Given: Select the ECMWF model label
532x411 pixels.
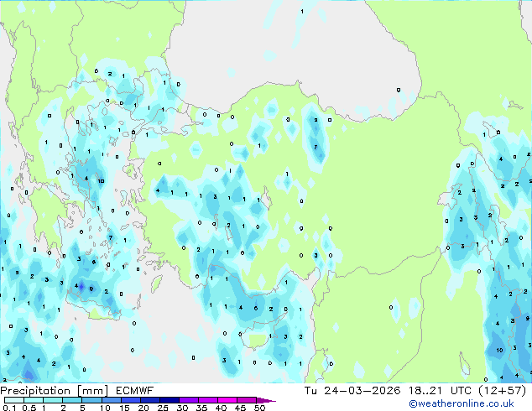Looking at the screenshot, I should tap(135, 391).
